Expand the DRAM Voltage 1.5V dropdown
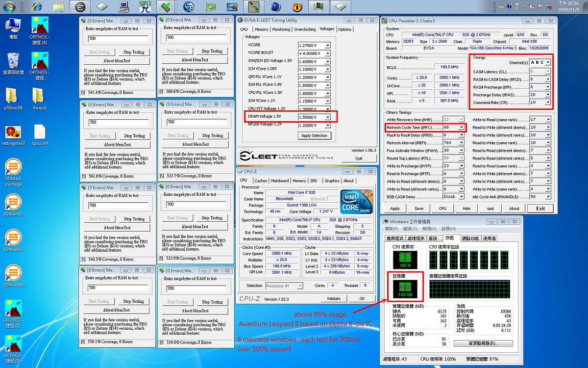The width and height of the screenshot is (588, 368). 327,117
